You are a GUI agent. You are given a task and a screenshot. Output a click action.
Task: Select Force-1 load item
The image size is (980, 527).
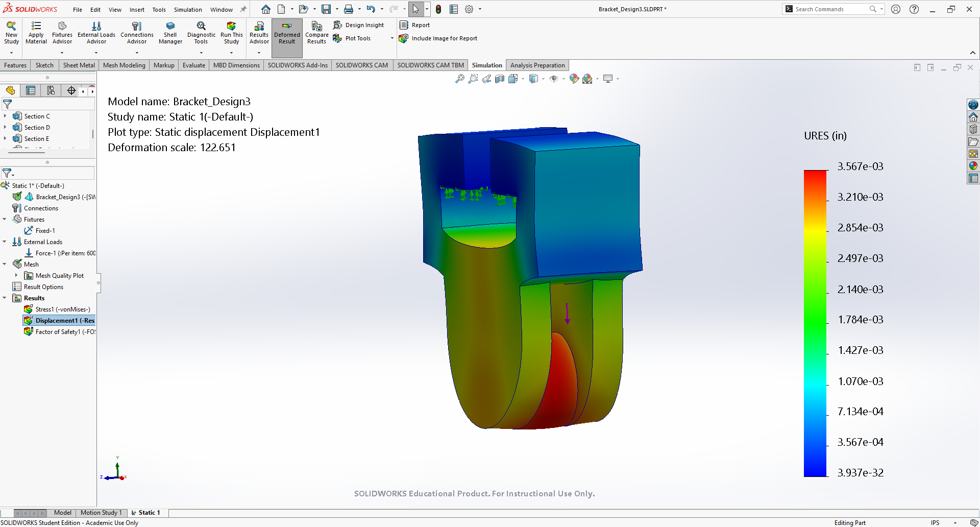60,253
